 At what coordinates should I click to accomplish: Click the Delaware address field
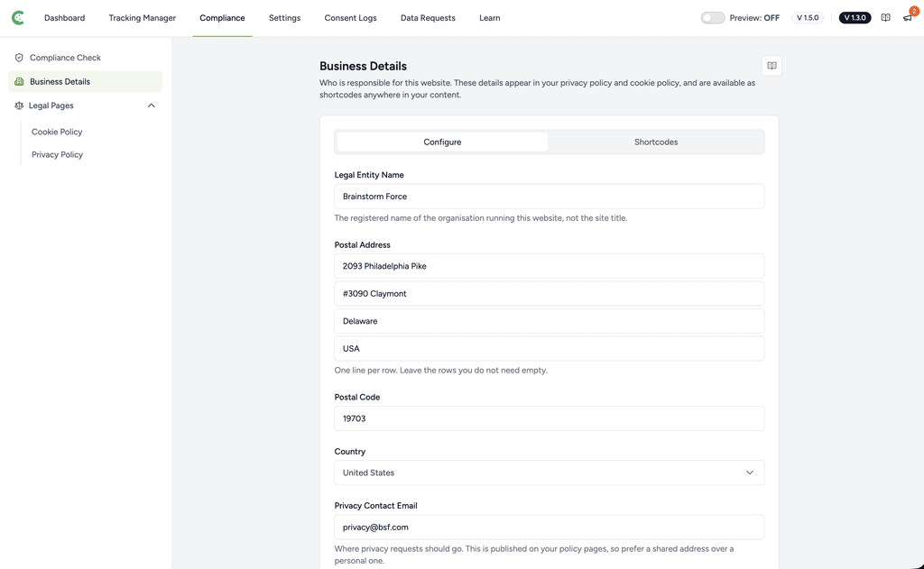549,321
